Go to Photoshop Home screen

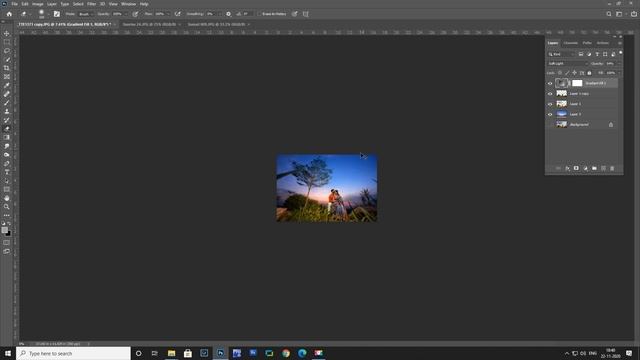point(9,14)
